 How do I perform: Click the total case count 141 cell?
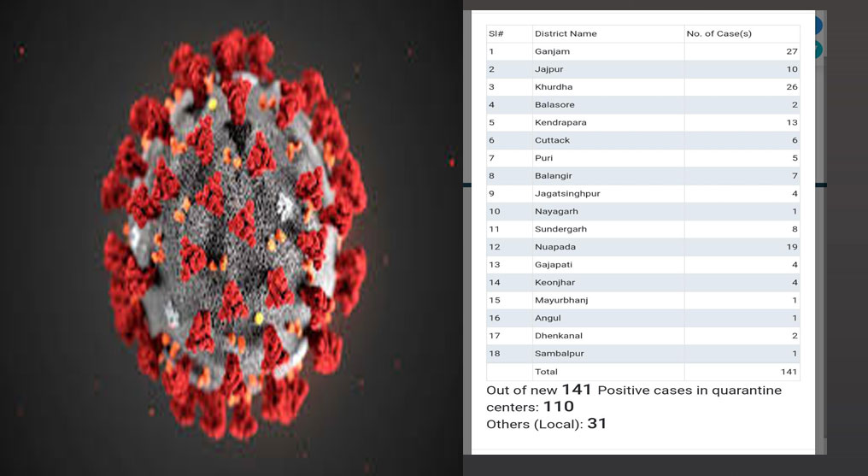(x=788, y=372)
